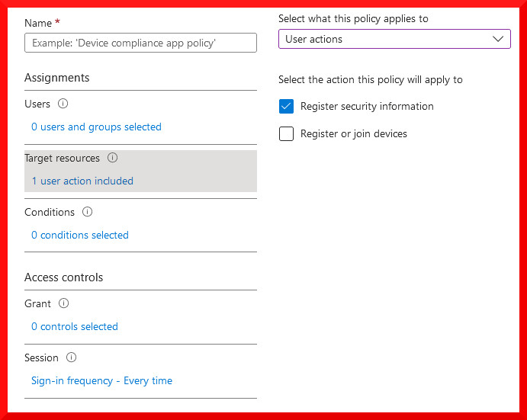The height and width of the screenshot is (420, 527).
Task: Open '0 users and groups selected' link
Action: [x=96, y=127]
